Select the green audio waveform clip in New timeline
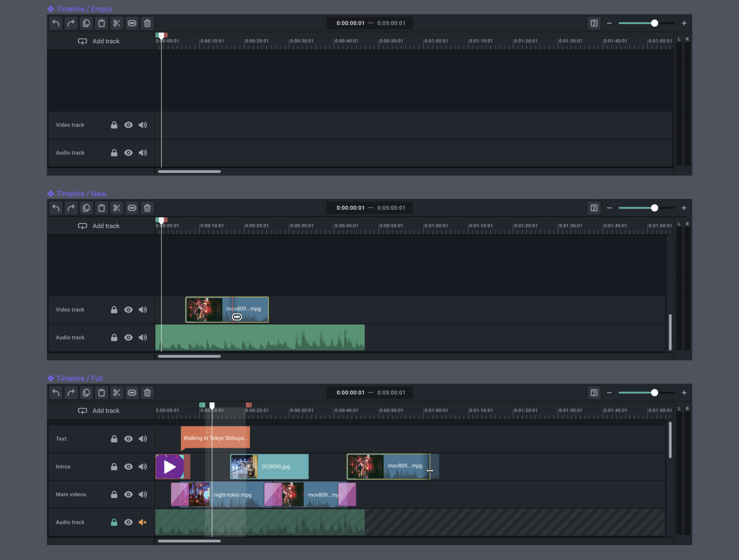This screenshot has width=739, height=560. click(260, 337)
